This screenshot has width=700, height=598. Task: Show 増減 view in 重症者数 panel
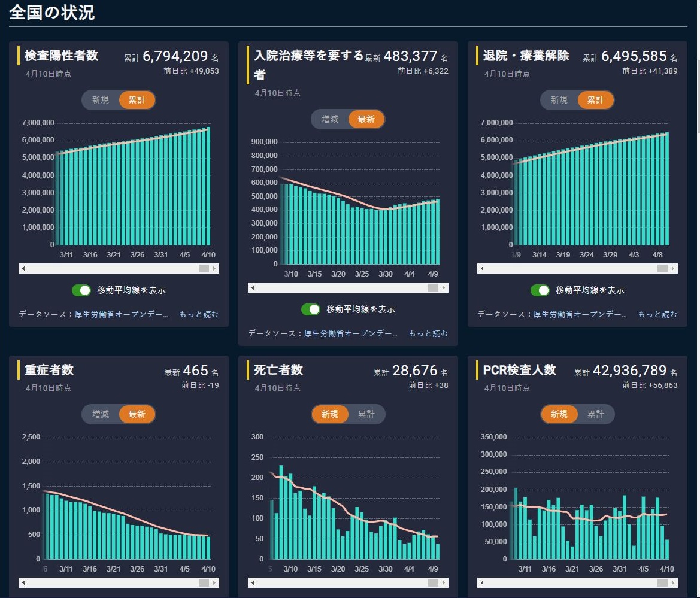[x=101, y=414]
